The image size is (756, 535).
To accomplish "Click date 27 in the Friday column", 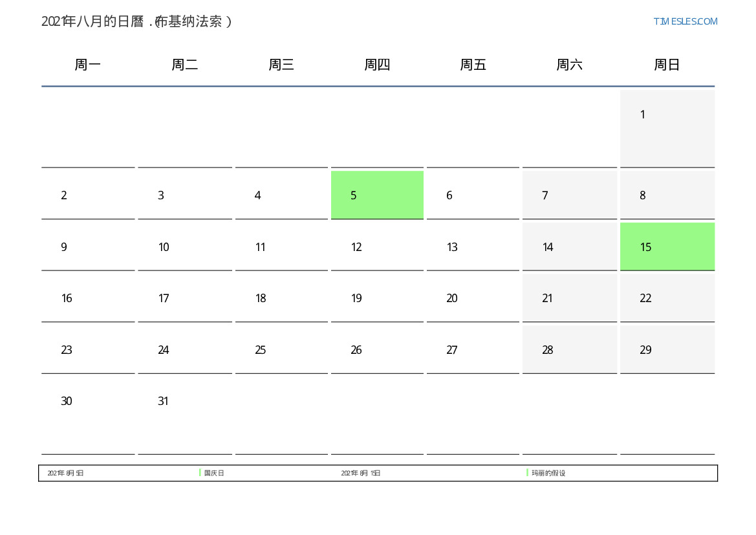I will pyautogui.click(x=452, y=350).
